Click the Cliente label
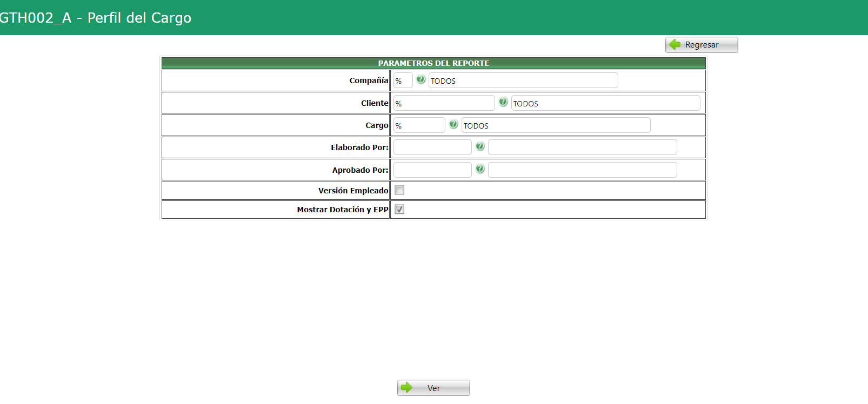The image size is (868, 404). 375,103
